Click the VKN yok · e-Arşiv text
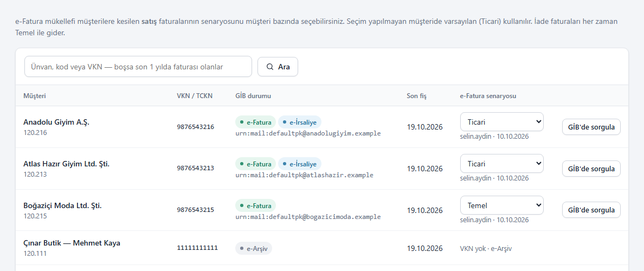644x271 pixels. [x=486, y=248]
